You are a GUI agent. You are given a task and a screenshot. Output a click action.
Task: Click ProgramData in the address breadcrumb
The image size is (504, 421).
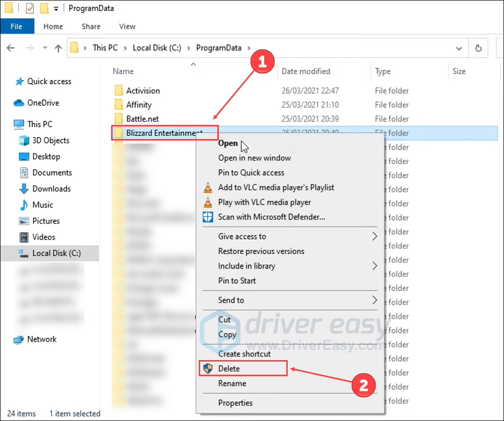tap(219, 48)
